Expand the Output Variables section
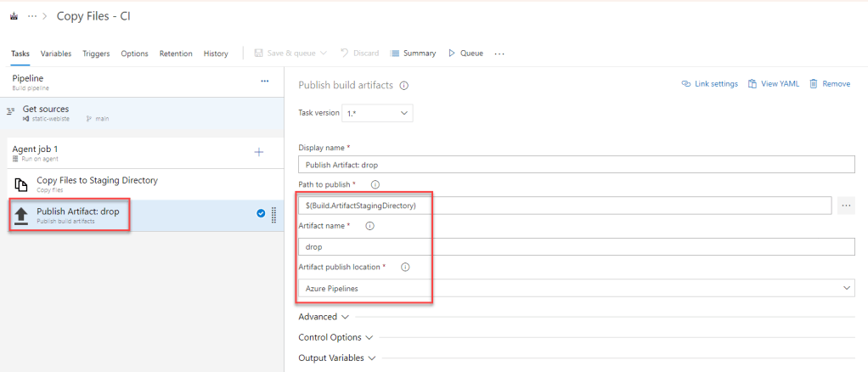The width and height of the screenshot is (868, 372). [337, 358]
